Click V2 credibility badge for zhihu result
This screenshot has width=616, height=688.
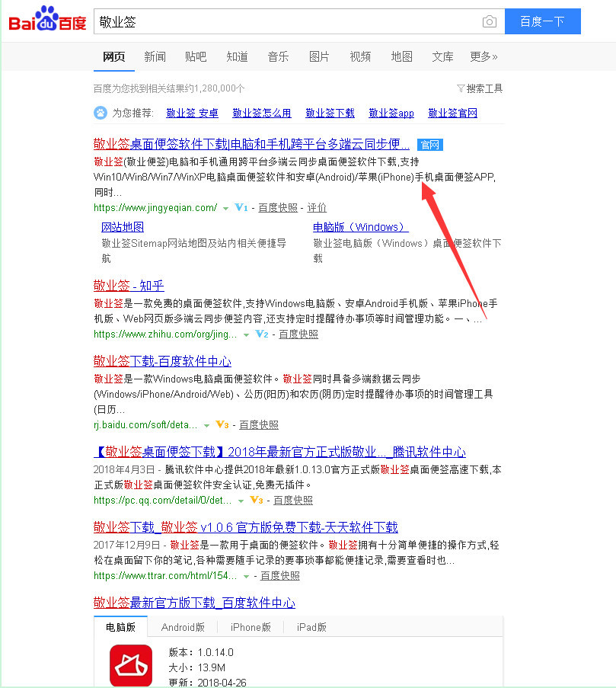pos(262,334)
